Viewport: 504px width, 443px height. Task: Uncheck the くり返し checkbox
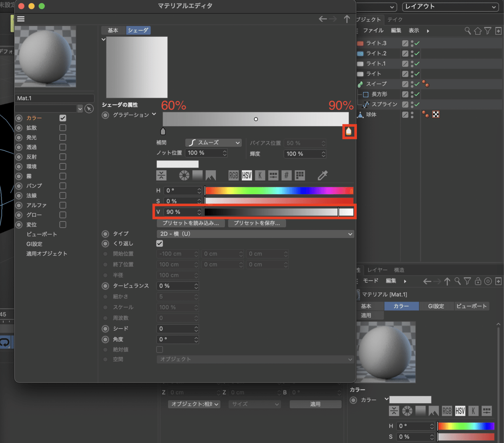point(160,243)
